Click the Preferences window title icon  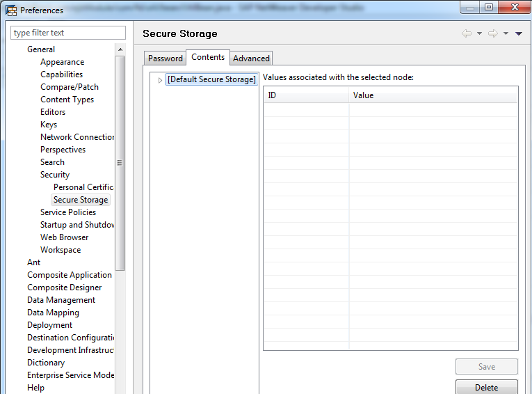pos(11,10)
